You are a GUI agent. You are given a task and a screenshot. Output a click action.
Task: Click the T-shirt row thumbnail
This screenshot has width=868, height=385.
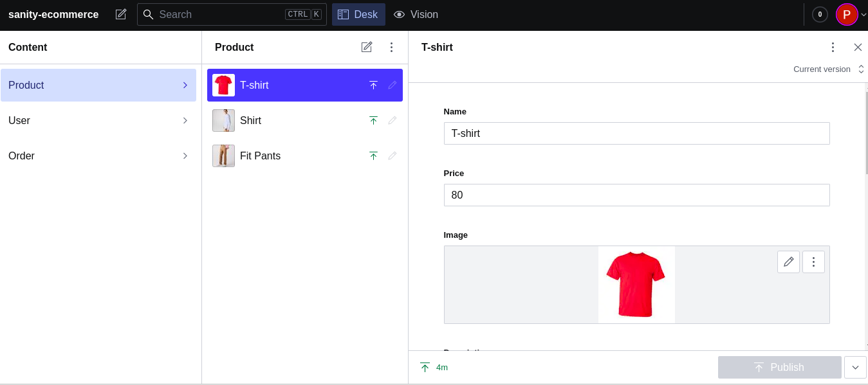pyautogui.click(x=223, y=85)
